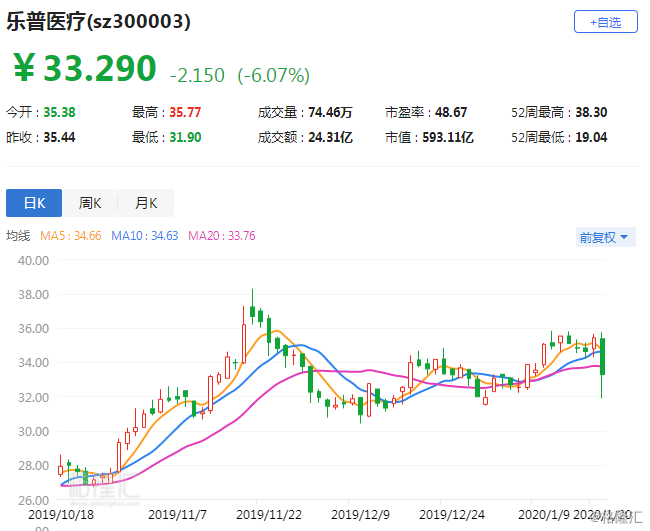Click the 均线 moving average label
This screenshot has height=531, width=650.
coord(18,236)
